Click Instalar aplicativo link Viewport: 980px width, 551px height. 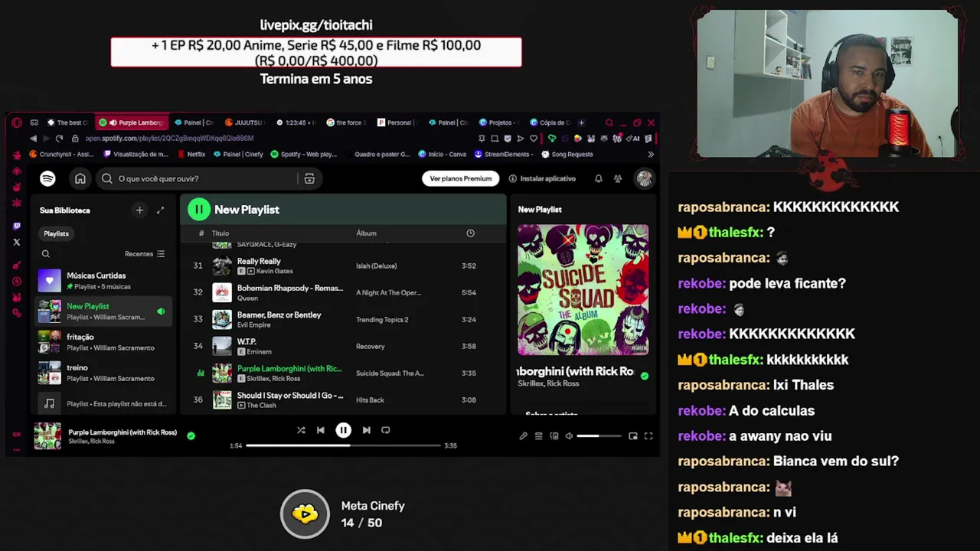tap(542, 178)
